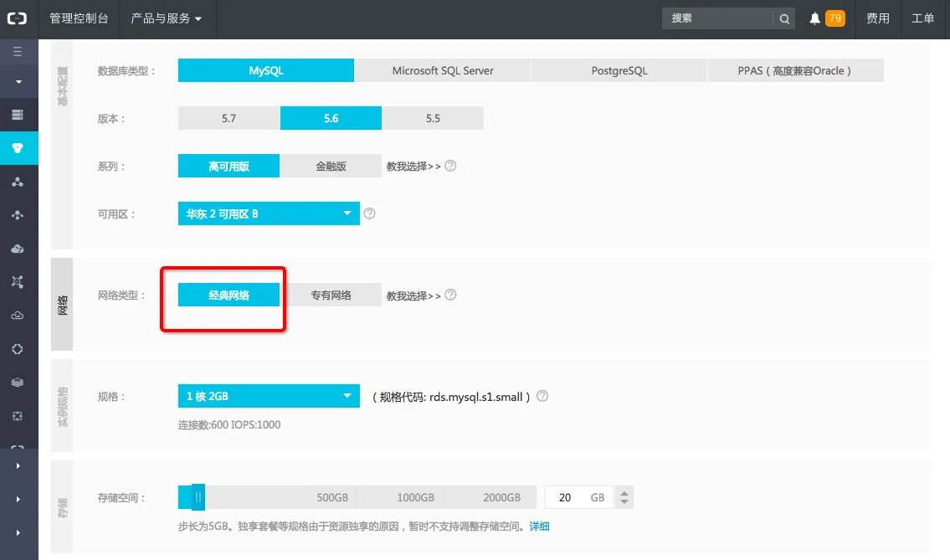Image resolution: width=950 pixels, height=560 pixels.
Task: Increase storage with stepper up arrow
Action: pos(624,492)
